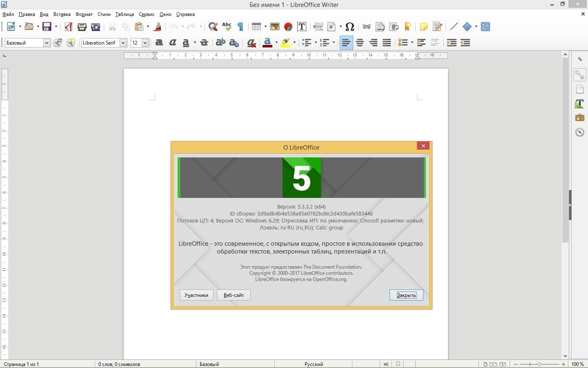Insert Hyperlink chain icon
588x368 pixels.
[367, 27]
